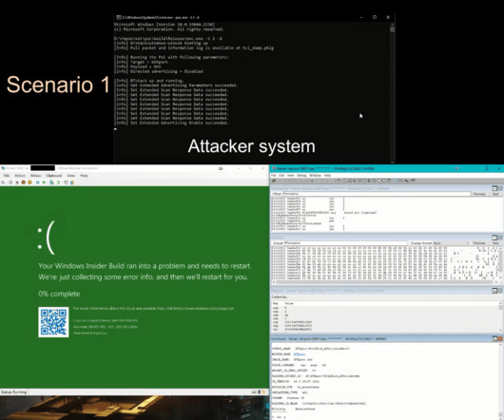The image size is (504, 420).
Task: Open the Debug menu in WinDbg
Action: (x=301, y=176)
